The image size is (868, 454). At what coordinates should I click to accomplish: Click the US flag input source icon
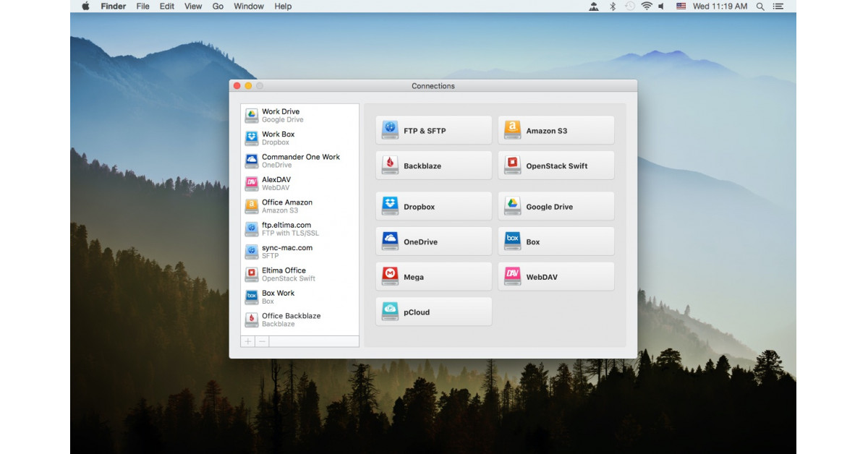pyautogui.click(x=681, y=7)
